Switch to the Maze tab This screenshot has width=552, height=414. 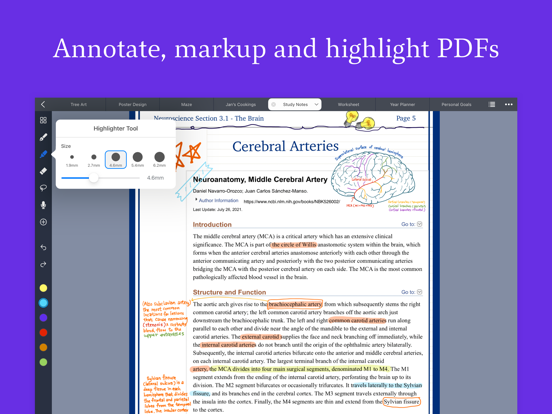click(187, 105)
